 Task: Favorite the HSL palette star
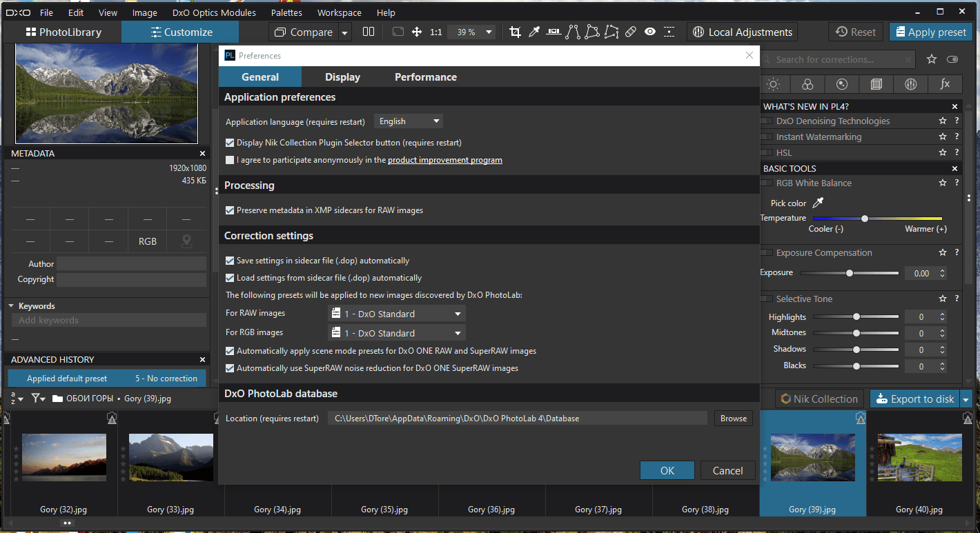click(943, 152)
